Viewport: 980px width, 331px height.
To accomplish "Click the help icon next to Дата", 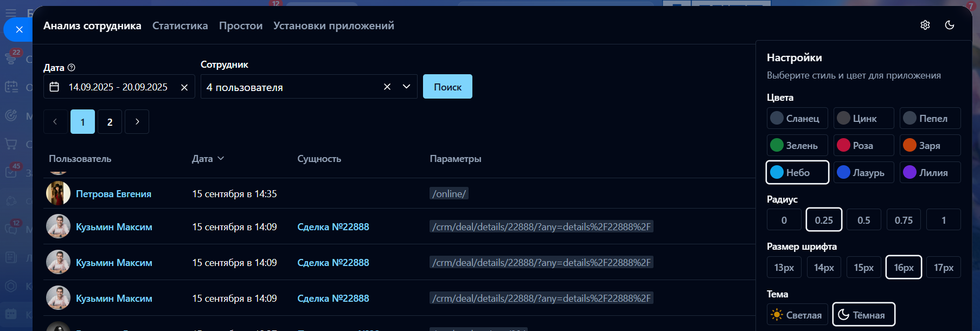I will [x=72, y=68].
